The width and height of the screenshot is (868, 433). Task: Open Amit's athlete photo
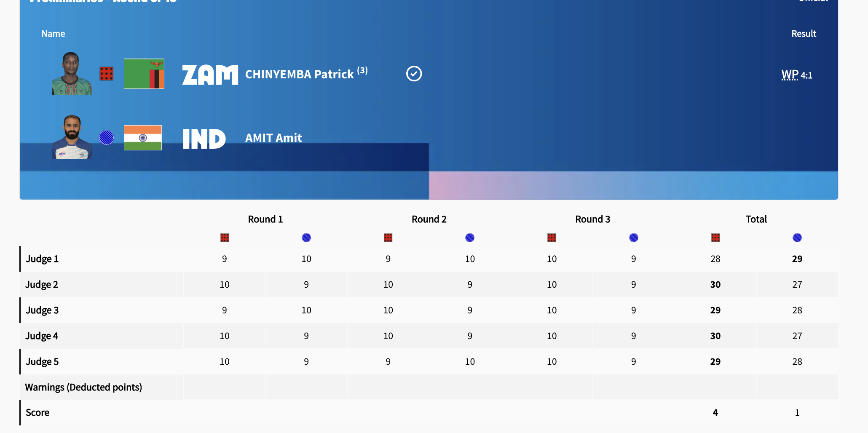72,137
